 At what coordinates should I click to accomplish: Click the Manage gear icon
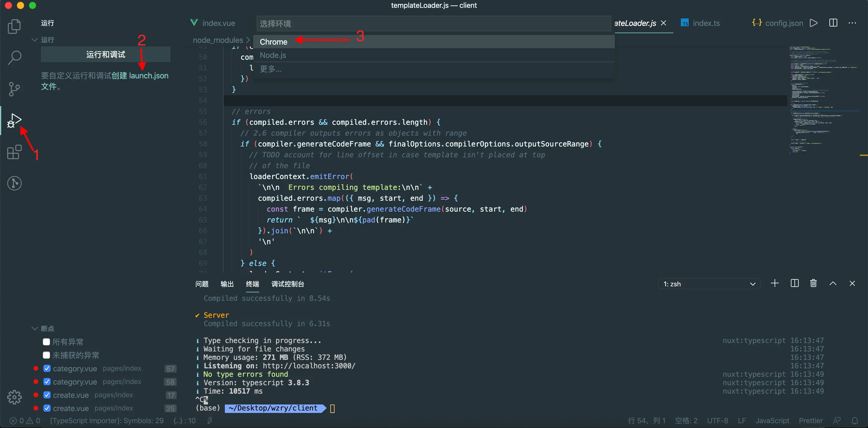click(x=14, y=397)
